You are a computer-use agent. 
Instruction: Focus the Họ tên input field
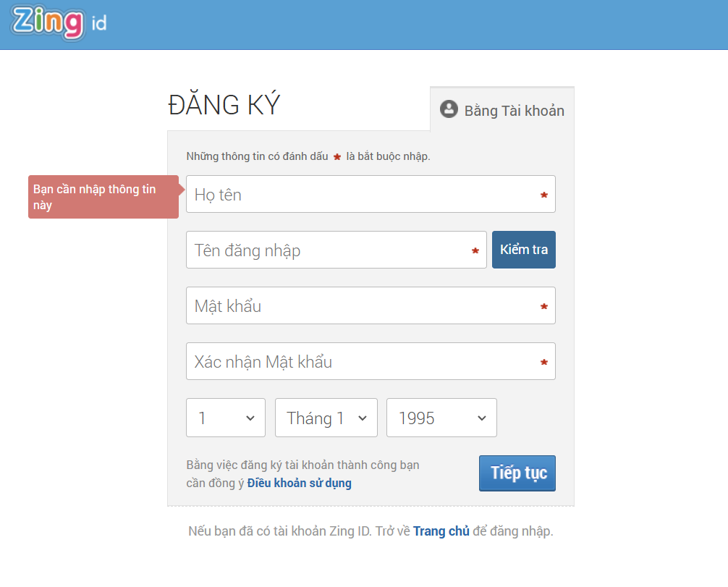pyautogui.click(x=362, y=195)
